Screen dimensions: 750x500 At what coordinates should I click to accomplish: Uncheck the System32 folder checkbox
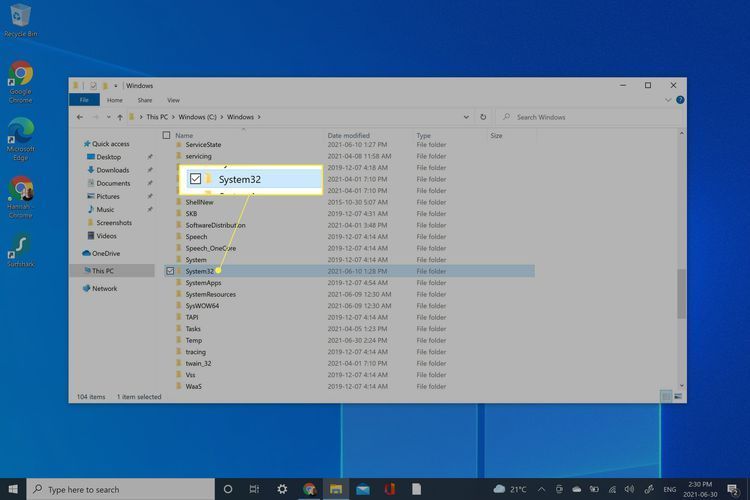coord(170,271)
